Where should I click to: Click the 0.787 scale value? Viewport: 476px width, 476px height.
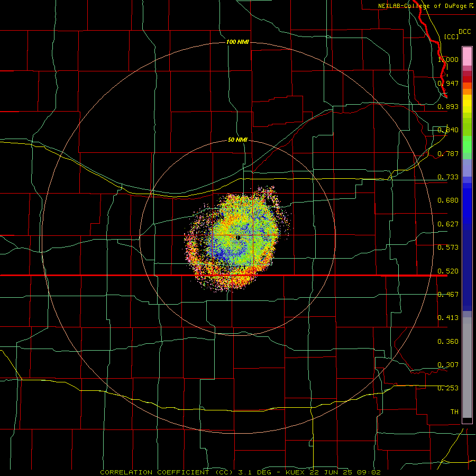click(448, 153)
